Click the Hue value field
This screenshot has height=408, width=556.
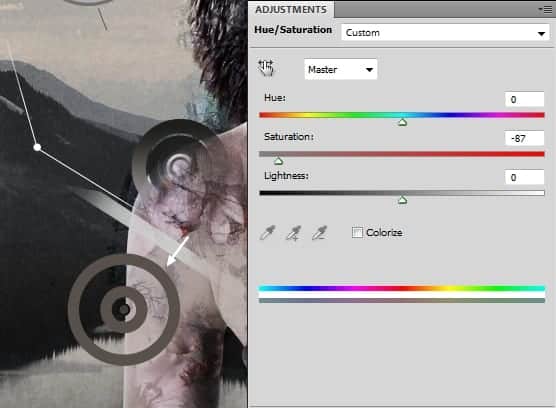[x=524, y=99]
